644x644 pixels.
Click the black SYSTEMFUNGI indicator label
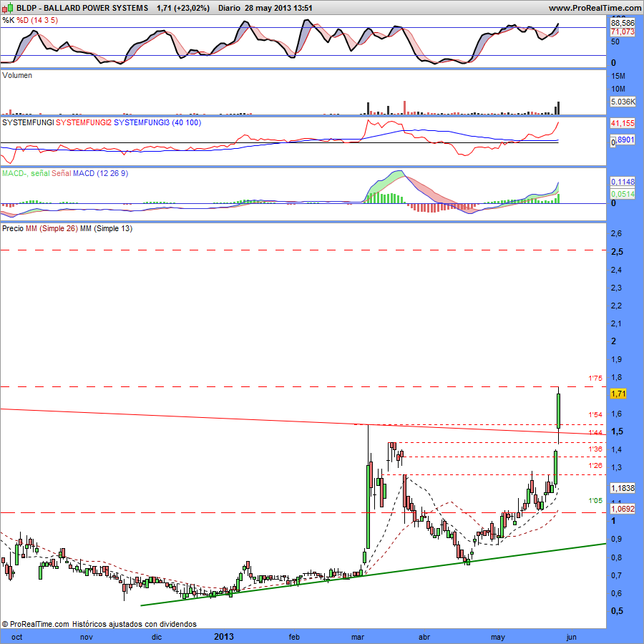28,122
